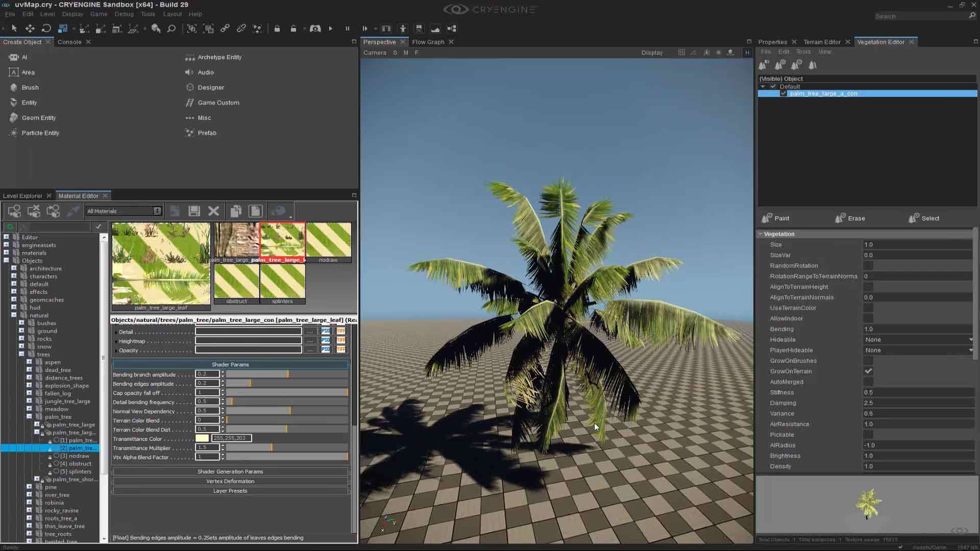The height and width of the screenshot is (551, 980).
Task: Enable the GrowOnTerrain checkbox
Action: (x=868, y=371)
